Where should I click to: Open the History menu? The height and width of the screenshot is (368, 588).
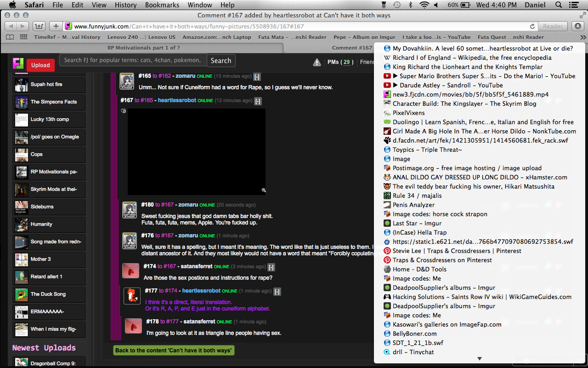click(125, 5)
